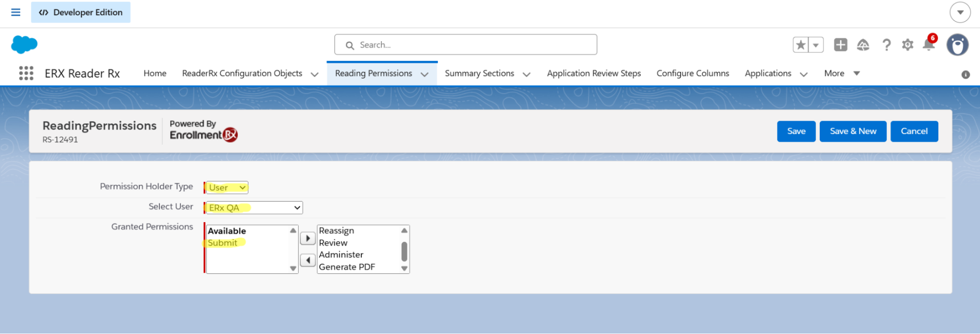The width and height of the screenshot is (980, 334).
Task: Click the Developer Edition badge
Action: click(81, 12)
